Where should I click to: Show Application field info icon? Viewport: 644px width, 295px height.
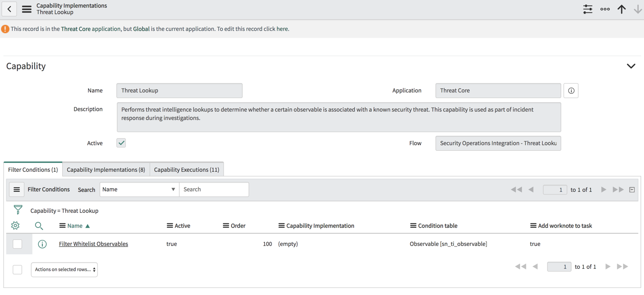coord(571,91)
